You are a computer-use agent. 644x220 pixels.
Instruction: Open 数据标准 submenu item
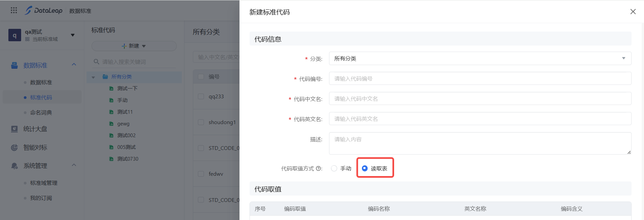41,82
